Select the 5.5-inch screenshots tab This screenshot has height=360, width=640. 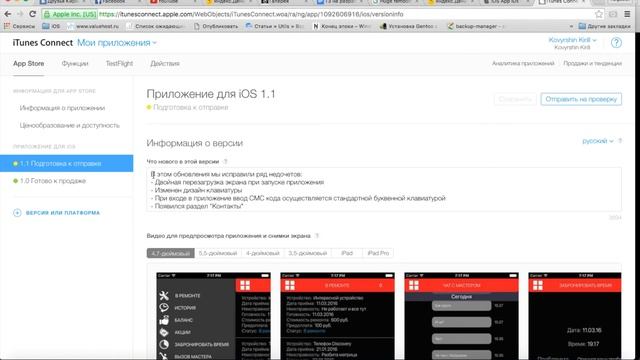coord(218,253)
